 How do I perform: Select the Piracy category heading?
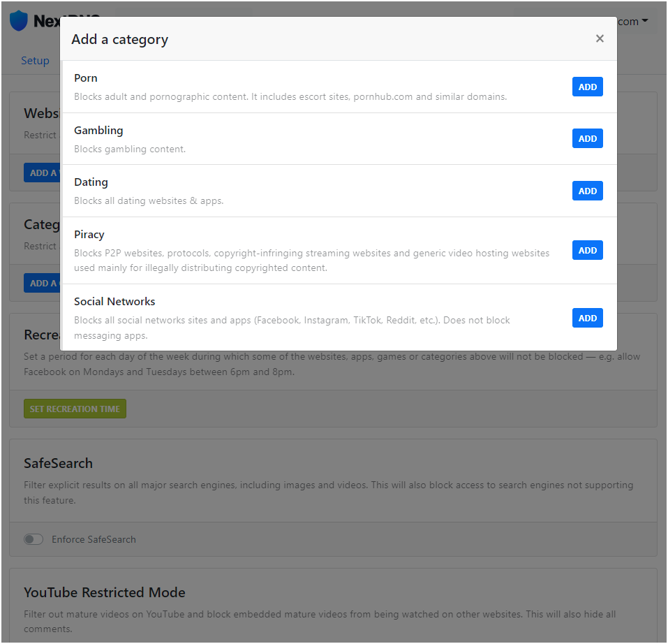pos(89,235)
